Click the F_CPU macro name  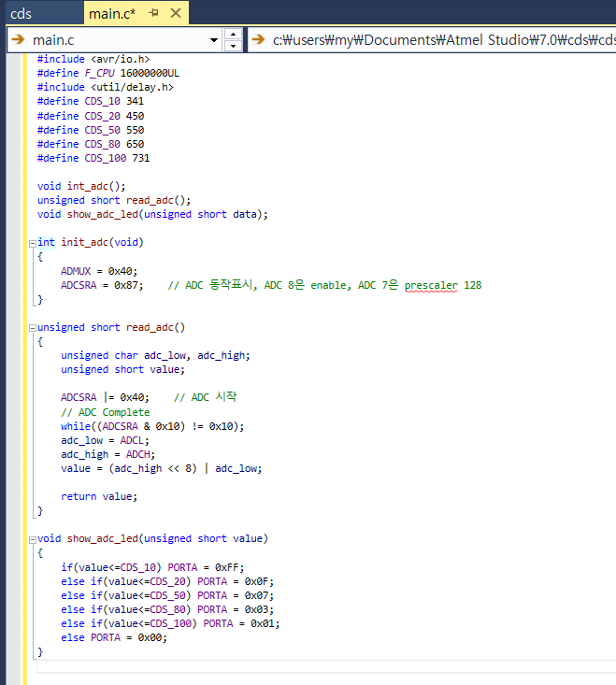coord(100,73)
